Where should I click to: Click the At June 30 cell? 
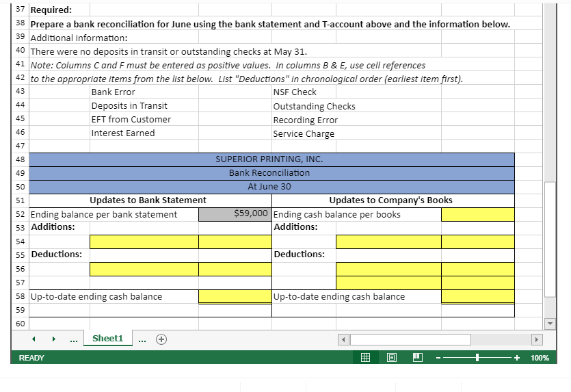pos(271,187)
